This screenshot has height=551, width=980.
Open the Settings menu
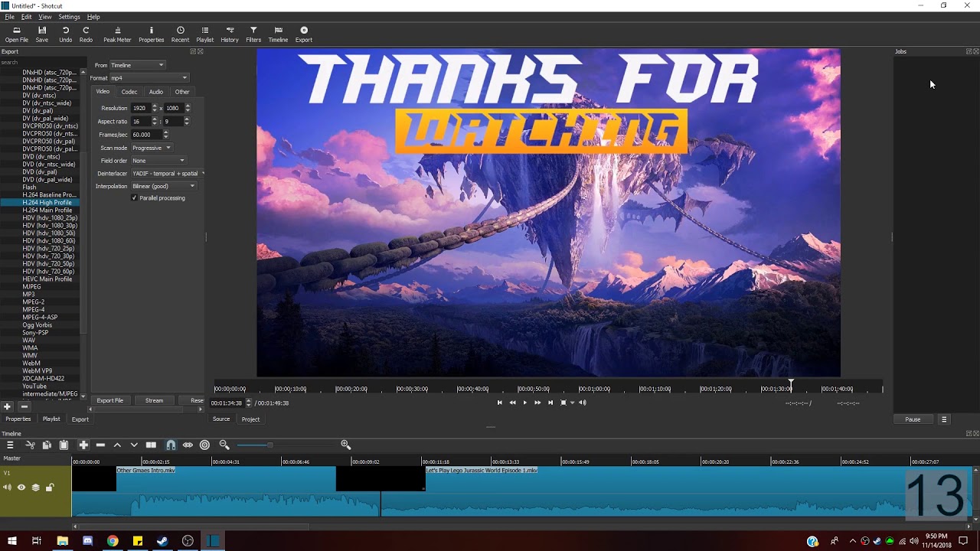point(69,17)
